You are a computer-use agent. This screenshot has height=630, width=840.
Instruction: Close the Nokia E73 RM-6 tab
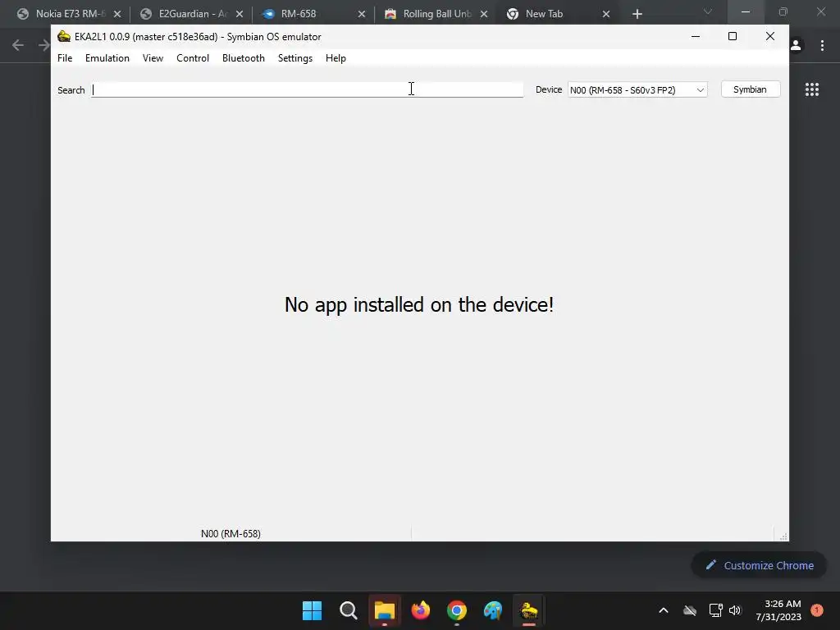117,14
